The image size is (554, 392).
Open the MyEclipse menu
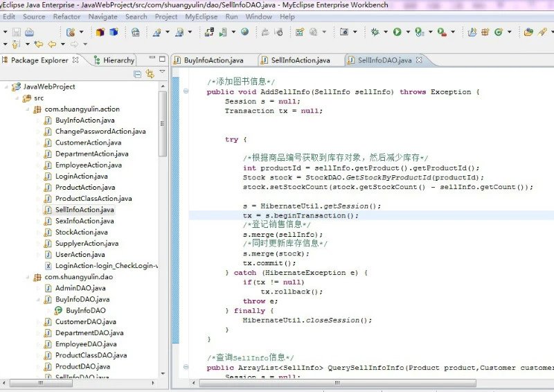pyautogui.click(x=202, y=17)
